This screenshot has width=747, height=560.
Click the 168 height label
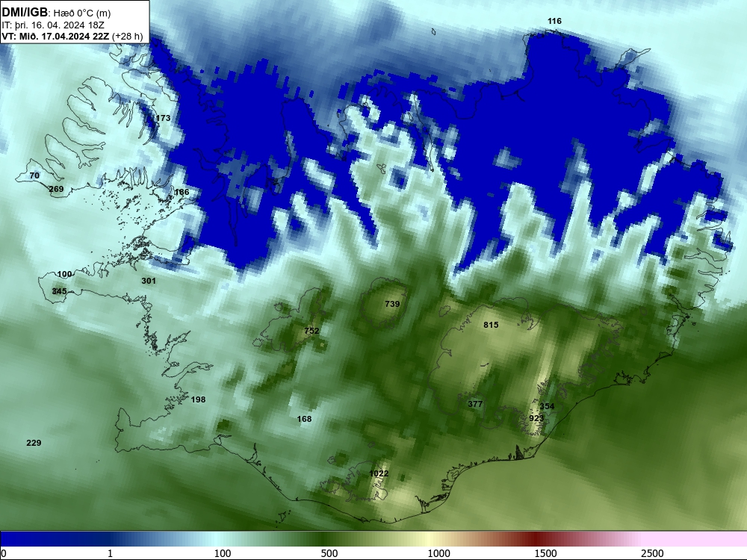304,419
